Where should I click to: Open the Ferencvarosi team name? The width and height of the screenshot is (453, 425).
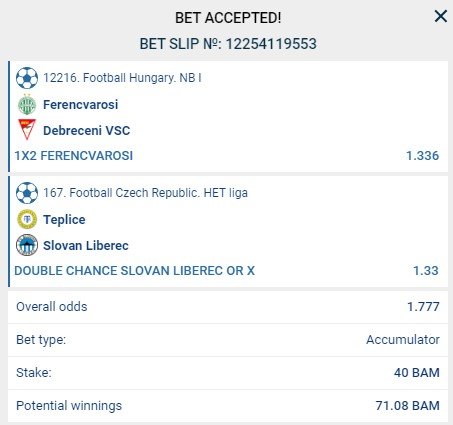(x=81, y=105)
